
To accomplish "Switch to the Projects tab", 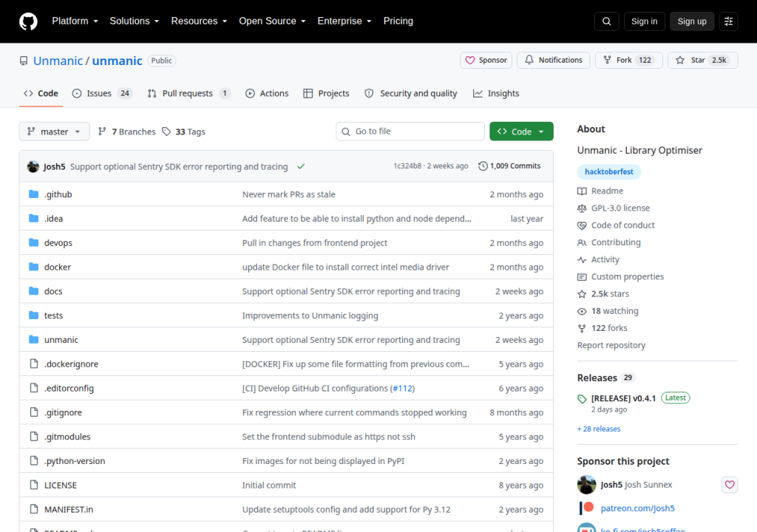I will [x=326, y=93].
